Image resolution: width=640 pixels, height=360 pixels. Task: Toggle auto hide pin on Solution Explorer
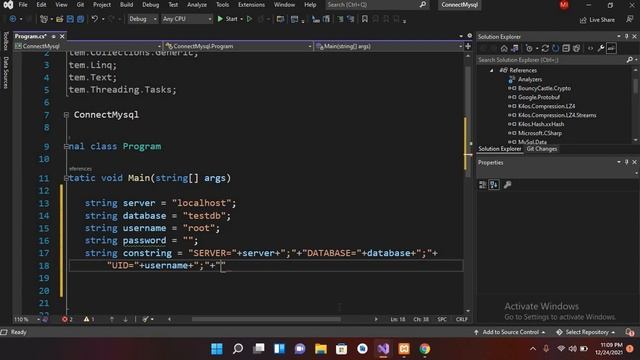(627, 36)
